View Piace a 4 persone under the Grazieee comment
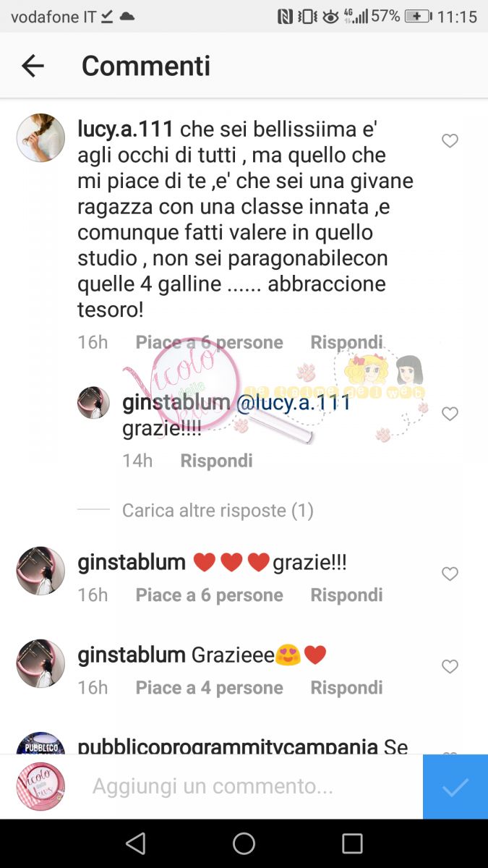This screenshot has height=868, width=488. pos(209,688)
